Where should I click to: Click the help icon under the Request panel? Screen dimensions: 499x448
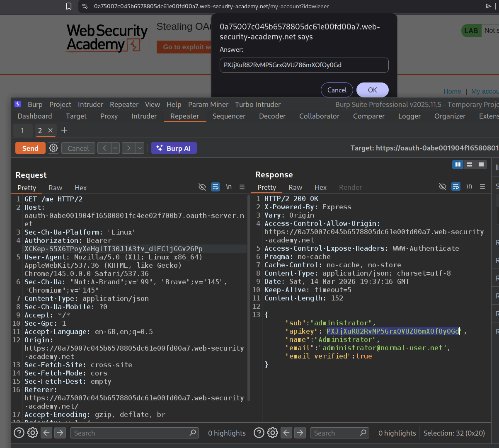pos(19,433)
